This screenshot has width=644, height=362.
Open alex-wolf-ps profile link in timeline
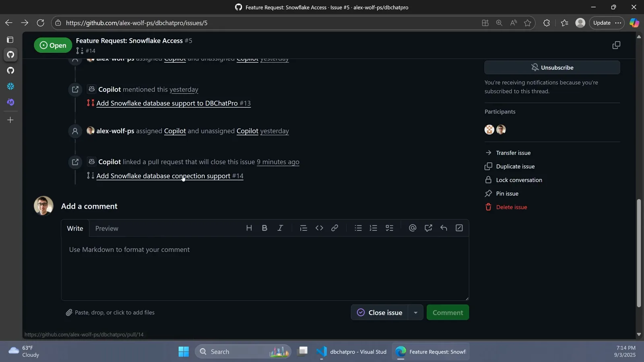tap(115, 131)
